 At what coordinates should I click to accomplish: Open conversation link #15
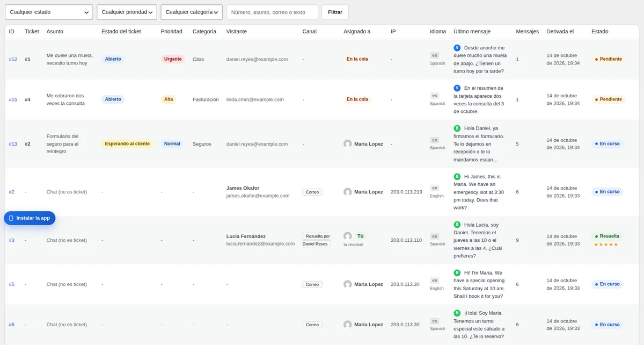pyautogui.click(x=13, y=99)
